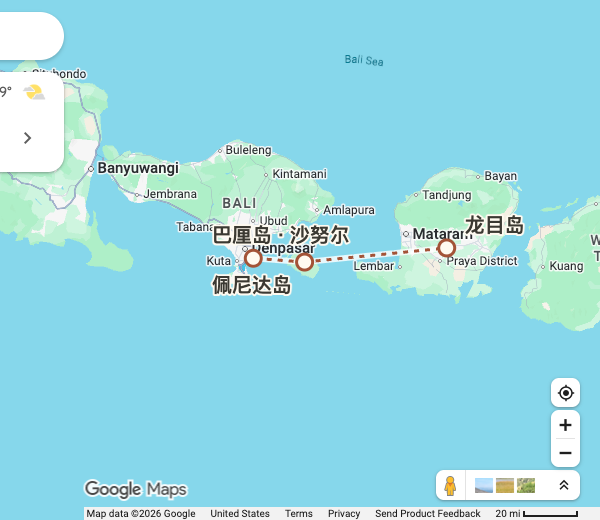Open Send Product Feedback link
This screenshot has height=520, width=600.
[427, 513]
